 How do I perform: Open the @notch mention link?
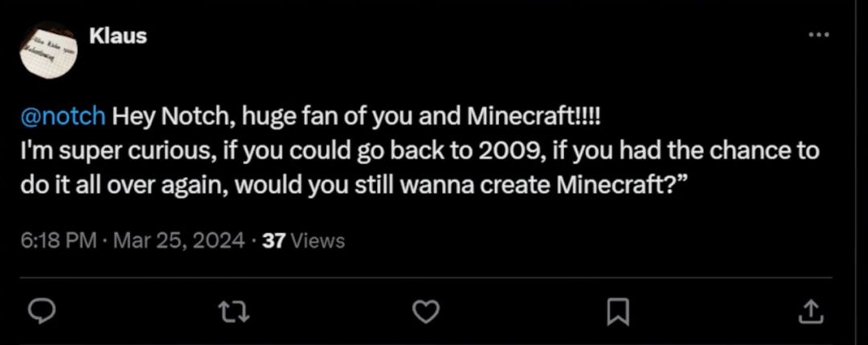pyautogui.click(x=63, y=116)
